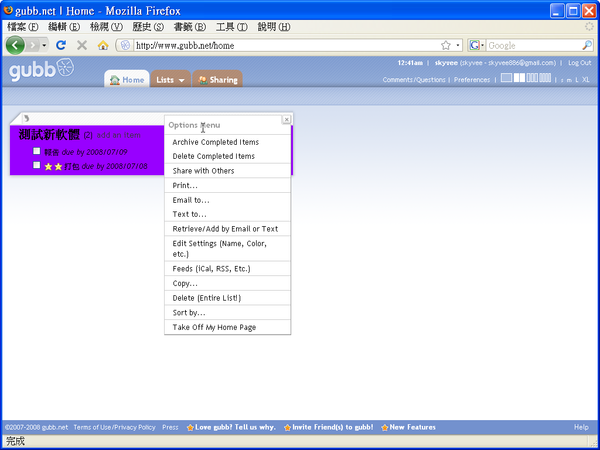Click into the URL address field
The image size is (600, 450).
pyautogui.click(x=287, y=46)
